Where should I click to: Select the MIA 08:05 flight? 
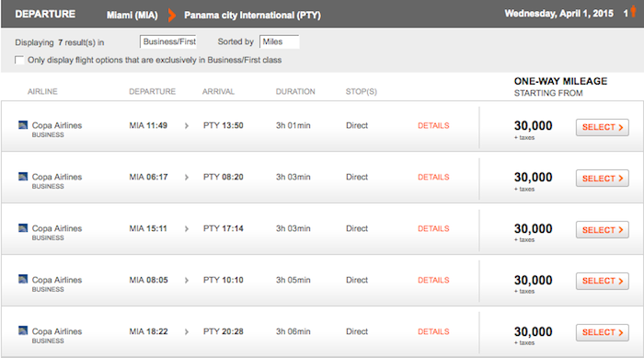pyautogui.click(x=602, y=281)
